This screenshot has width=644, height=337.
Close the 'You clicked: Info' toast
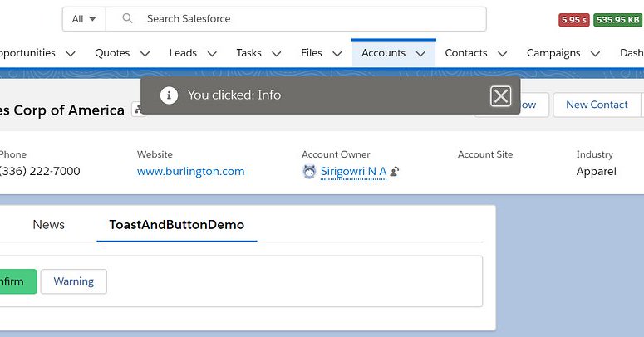(500, 96)
